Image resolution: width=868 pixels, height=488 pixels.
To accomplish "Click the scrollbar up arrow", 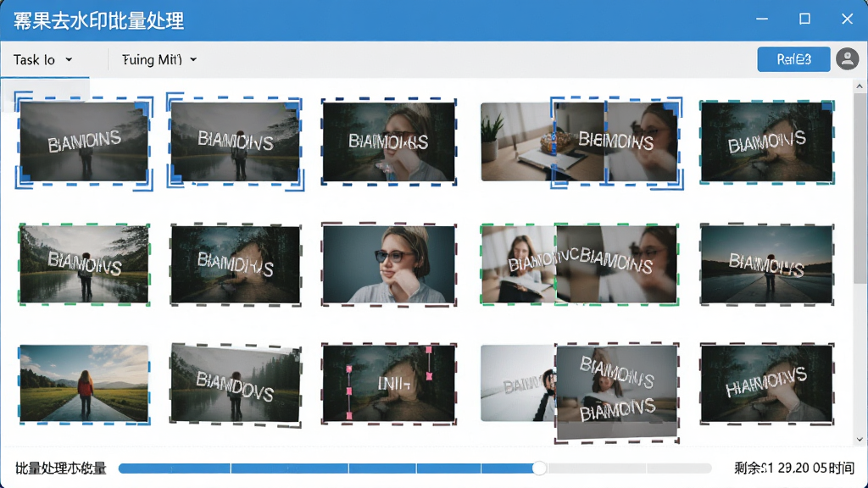I will 860,86.
